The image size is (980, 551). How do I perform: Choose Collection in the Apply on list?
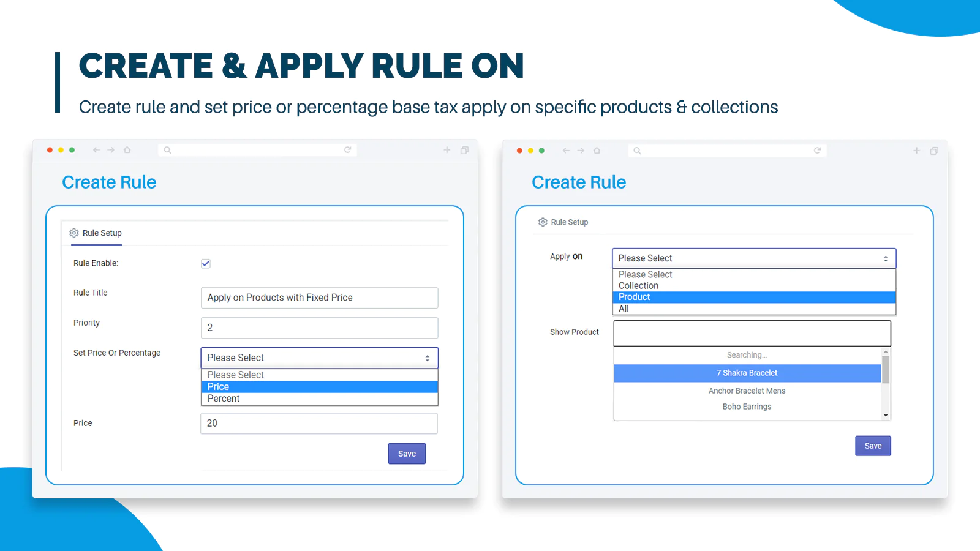pos(638,286)
